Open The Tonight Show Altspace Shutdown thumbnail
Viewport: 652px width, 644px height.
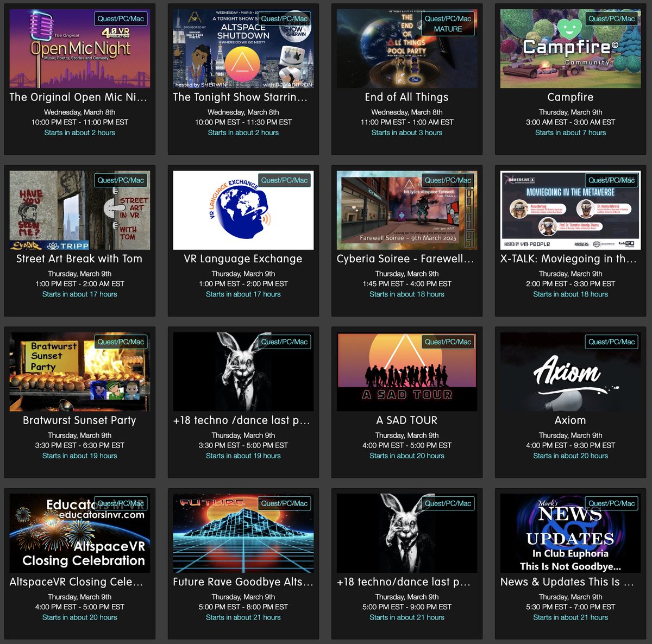pyautogui.click(x=243, y=49)
